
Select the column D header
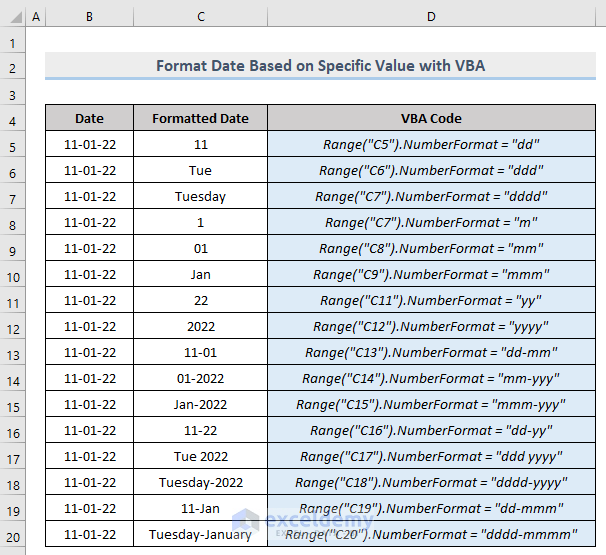(x=431, y=18)
